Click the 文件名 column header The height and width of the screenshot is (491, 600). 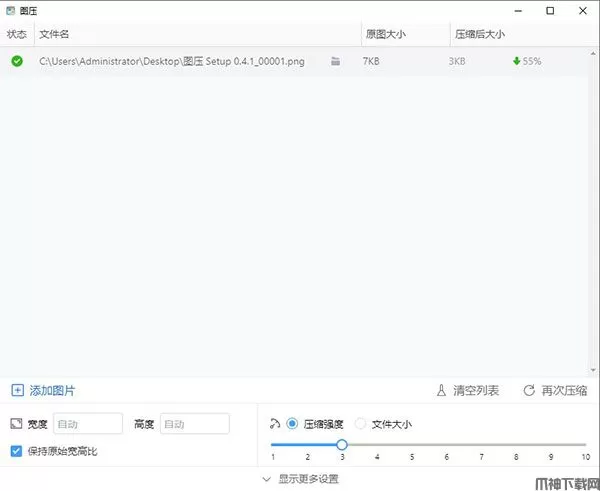click(54, 34)
